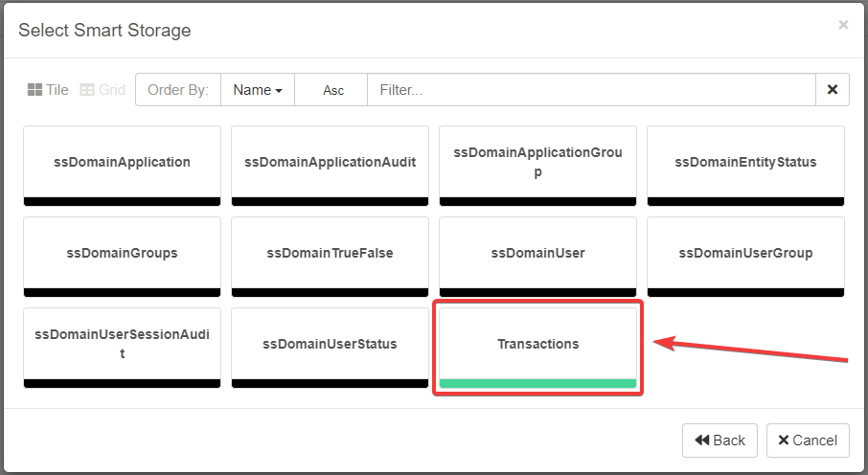
Task: Clear the filter with the X icon
Action: point(832,90)
